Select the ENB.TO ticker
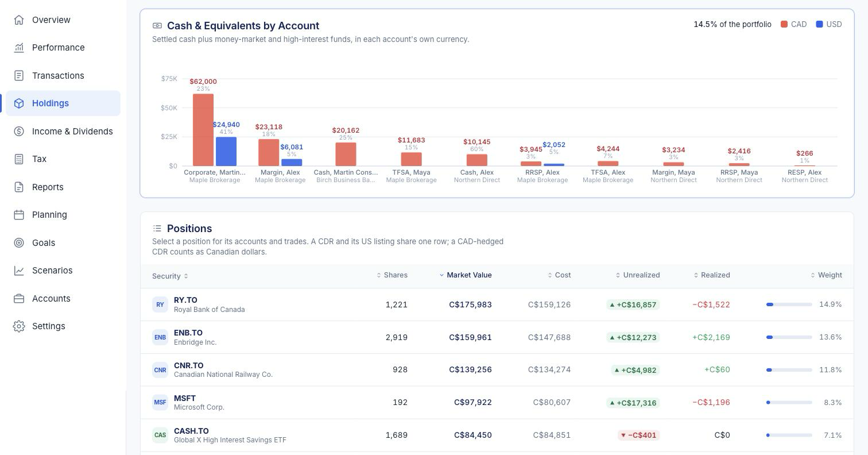Screen dimensions: 868x455 point(188,333)
